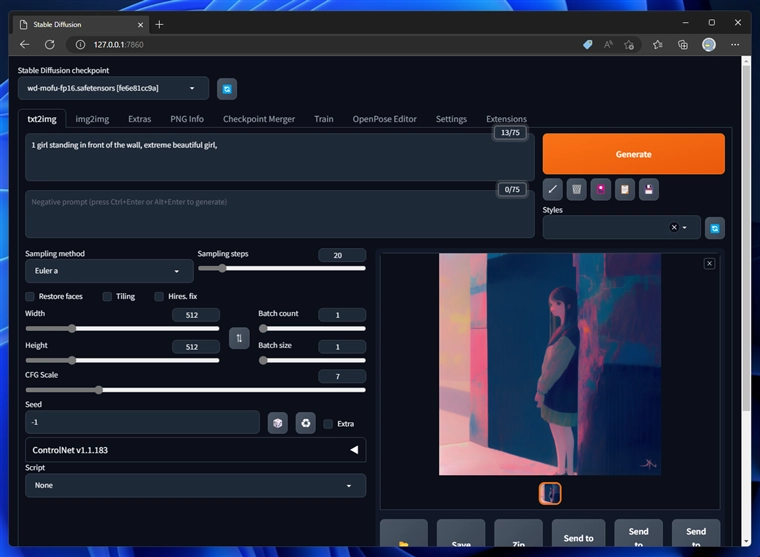Image resolution: width=760 pixels, height=557 pixels.
Task: Refresh the Styles list
Action: tap(715, 228)
